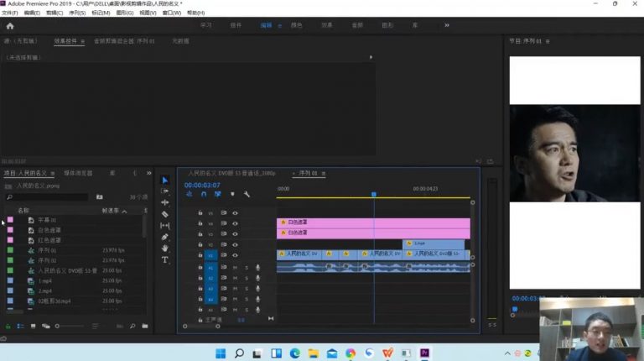
Task: Open the 序列(S) menu in the menu bar
Action: coord(76,13)
